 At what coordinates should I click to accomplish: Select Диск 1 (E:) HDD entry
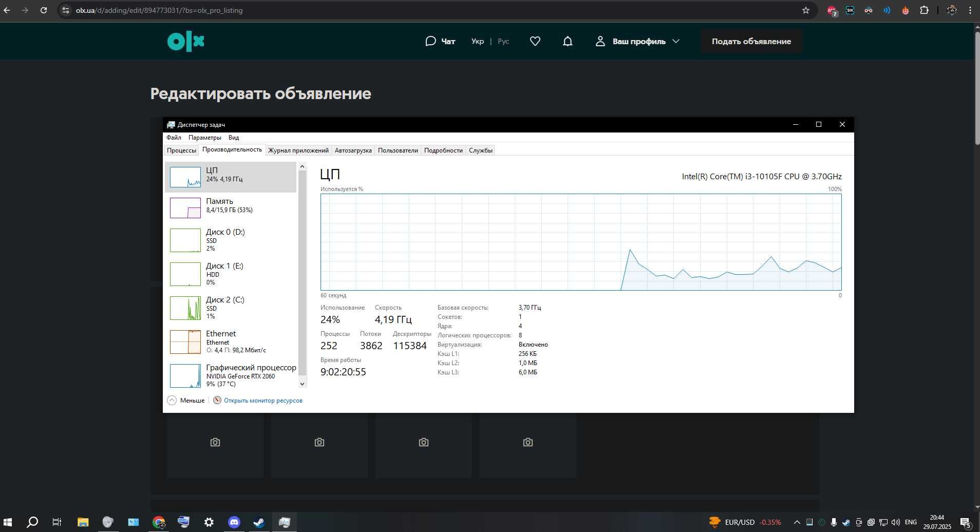tap(231, 274)
